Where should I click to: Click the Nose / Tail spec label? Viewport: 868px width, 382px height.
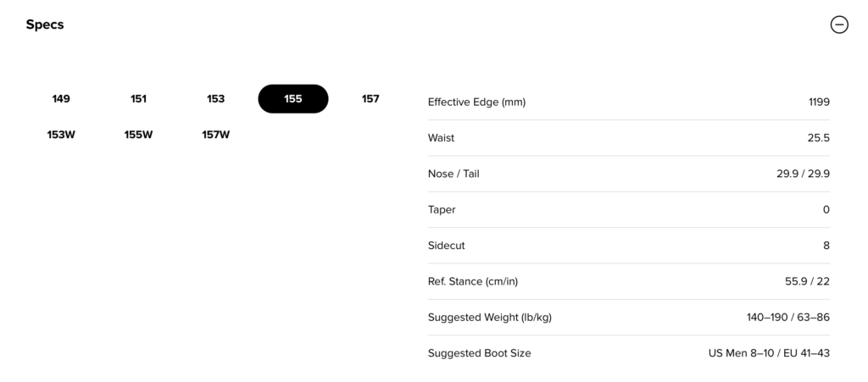pos(453,174)
